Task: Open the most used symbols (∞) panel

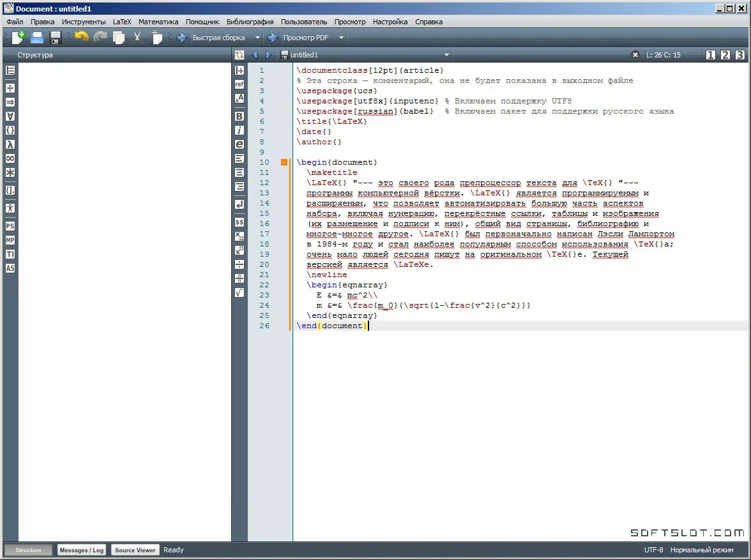Action: point(10,158)
